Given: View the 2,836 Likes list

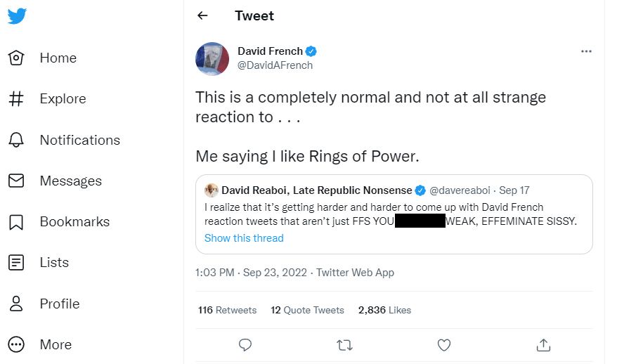Looking at the screenshot, I should 384,310.
